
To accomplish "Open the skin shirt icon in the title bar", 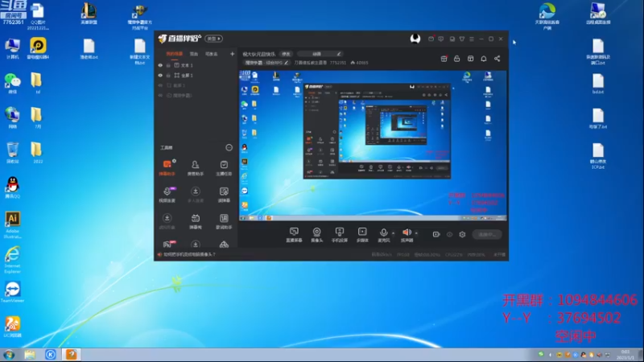I will click(x=462, y=39).
